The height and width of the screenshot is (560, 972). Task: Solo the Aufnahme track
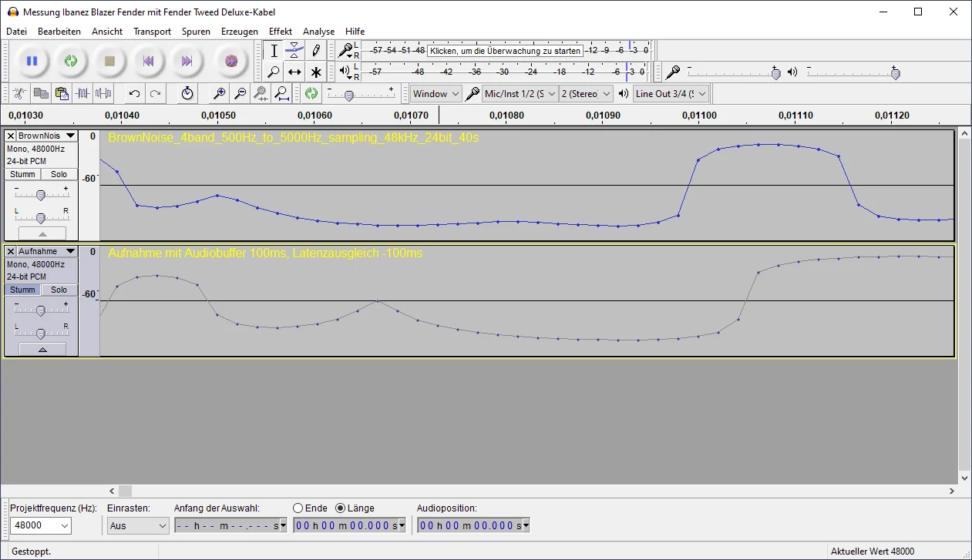(59, 290)
